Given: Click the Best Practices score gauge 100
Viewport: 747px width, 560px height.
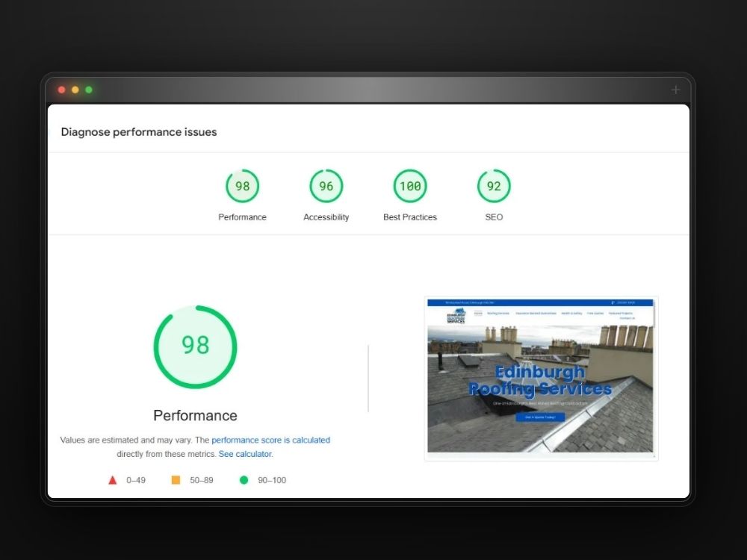Looking at the screenshot, I should [410, 186].
